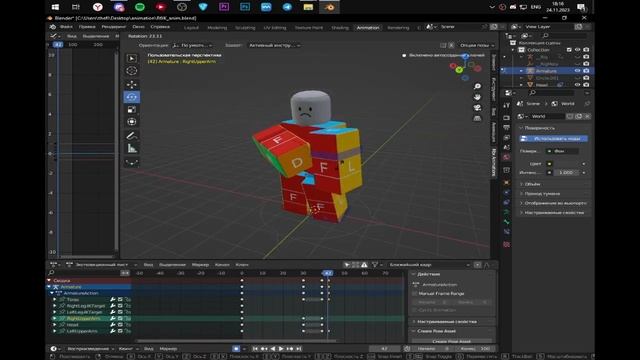
Task: Open the Рендеринг menu
Action: pos(113,27)
